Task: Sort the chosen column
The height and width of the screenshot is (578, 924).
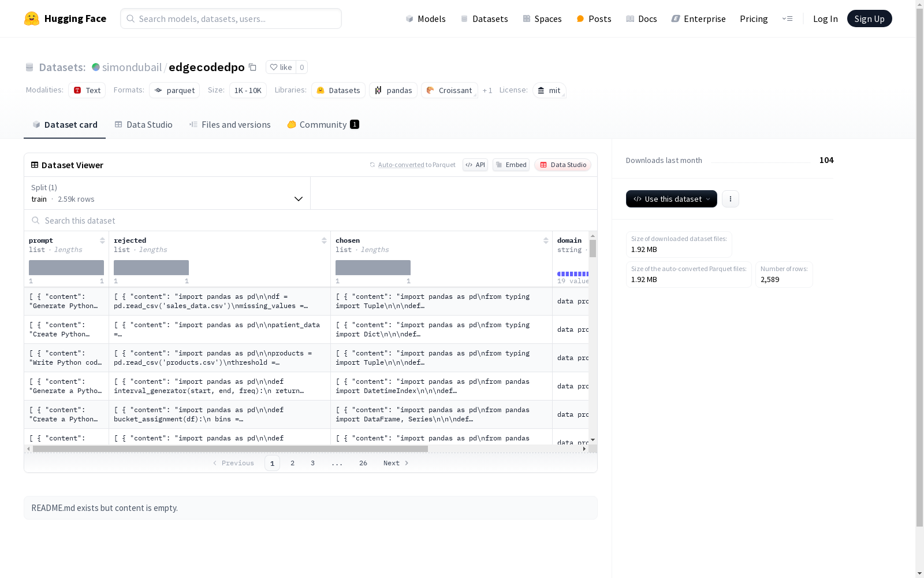Action: point(546,240)
